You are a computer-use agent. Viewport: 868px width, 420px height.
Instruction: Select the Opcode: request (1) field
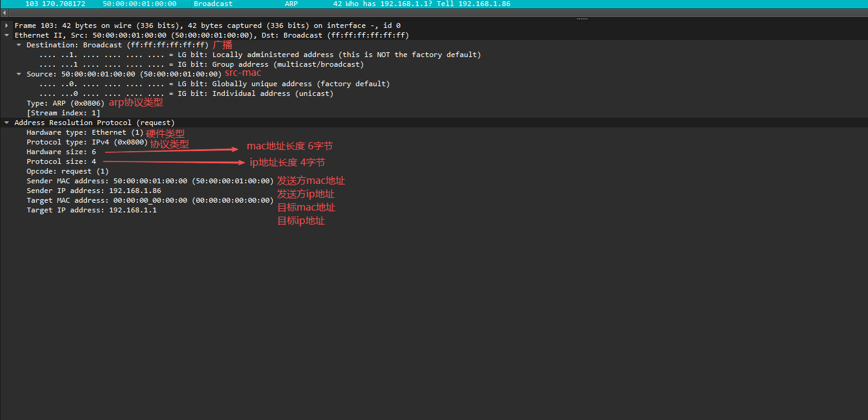[67, 171]
